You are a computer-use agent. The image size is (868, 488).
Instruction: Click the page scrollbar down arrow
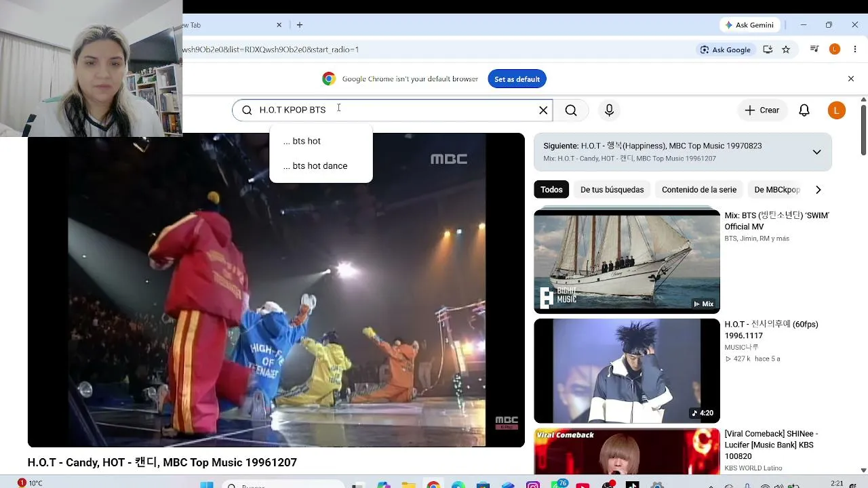(863, 470)
